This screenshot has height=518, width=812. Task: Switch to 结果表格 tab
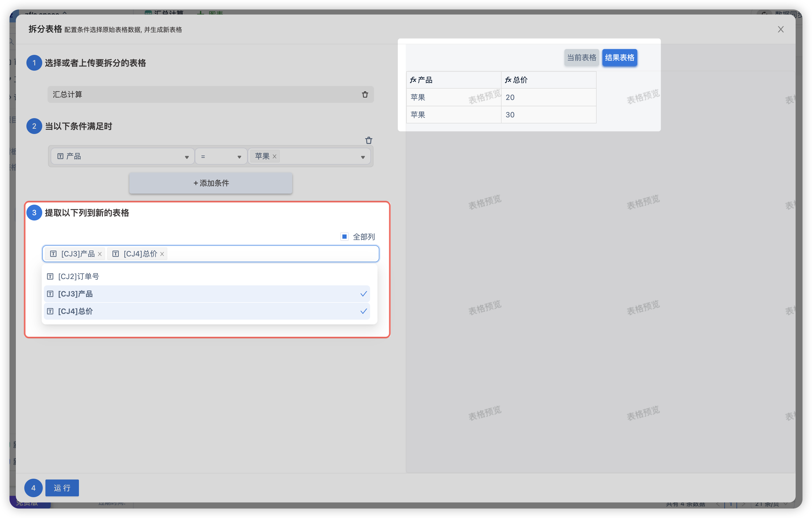620,58
